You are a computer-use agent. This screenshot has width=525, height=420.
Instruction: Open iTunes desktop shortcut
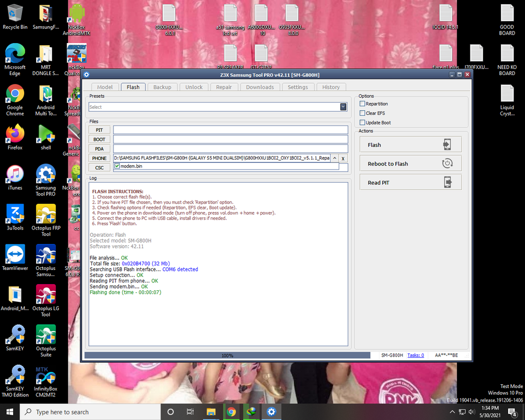point(15,177)
